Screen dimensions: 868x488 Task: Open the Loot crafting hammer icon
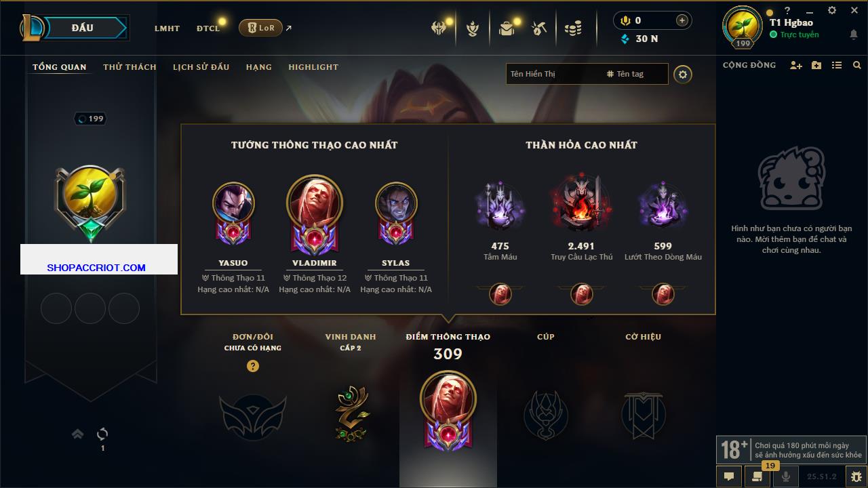(x=539, y=28)
